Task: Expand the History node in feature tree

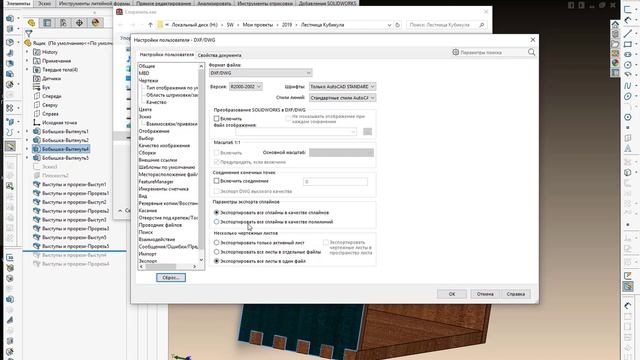Action: 27,52
